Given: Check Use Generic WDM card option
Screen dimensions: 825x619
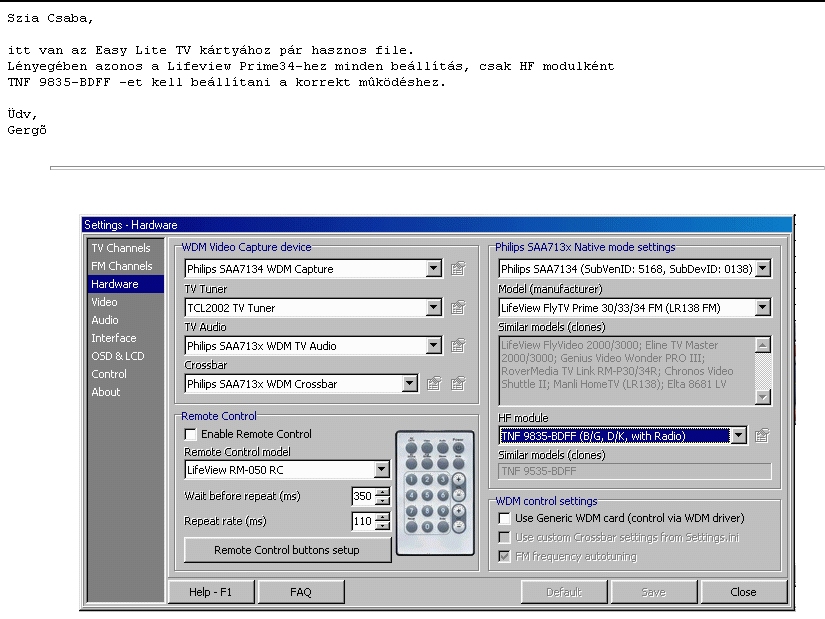Looking at the screenshot, I should click(505, 518).
